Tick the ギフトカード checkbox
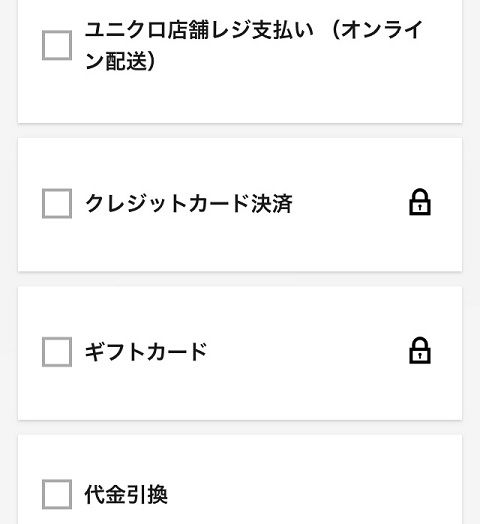 click(x=57, y=352)
